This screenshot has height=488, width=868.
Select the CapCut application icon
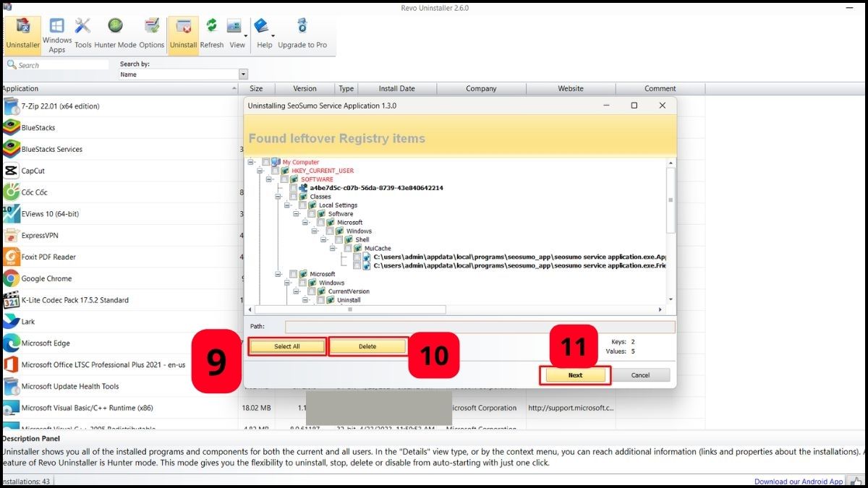(11, 171)
